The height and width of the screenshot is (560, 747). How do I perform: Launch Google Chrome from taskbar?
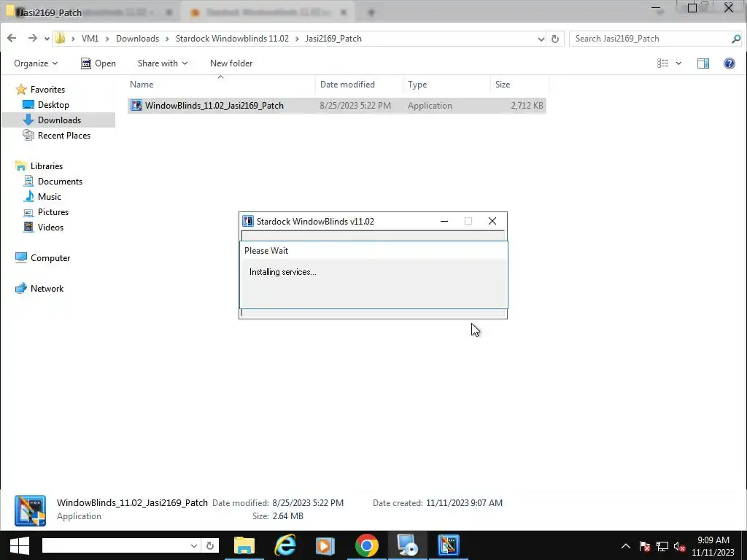pyautogui.click(x=366, y=545)
